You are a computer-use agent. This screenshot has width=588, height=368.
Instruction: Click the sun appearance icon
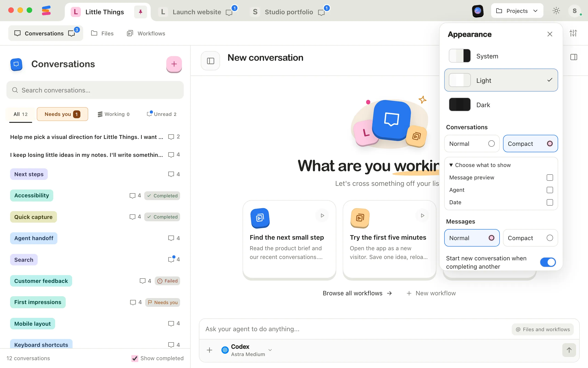click(x=556, y=11)
